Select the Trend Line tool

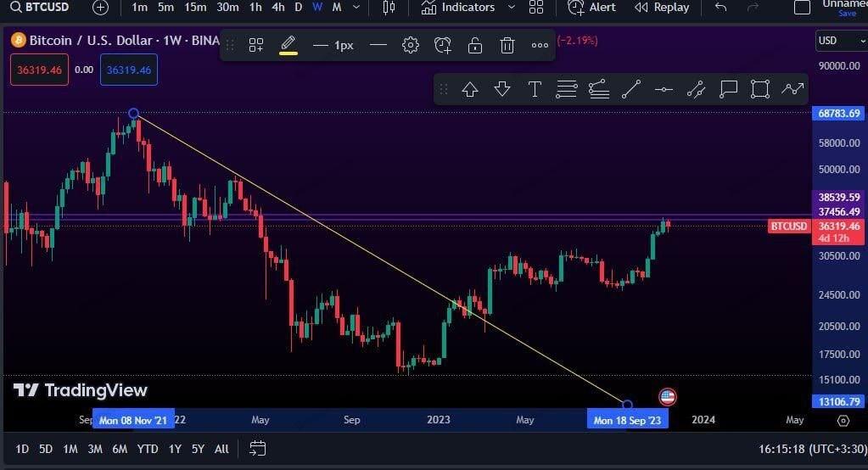(631, 89)
